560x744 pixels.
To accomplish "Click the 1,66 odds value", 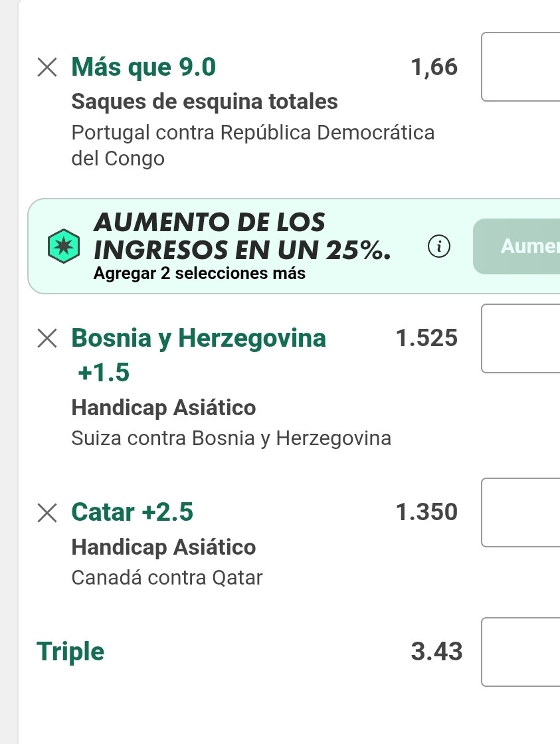I will coord(434,67).
